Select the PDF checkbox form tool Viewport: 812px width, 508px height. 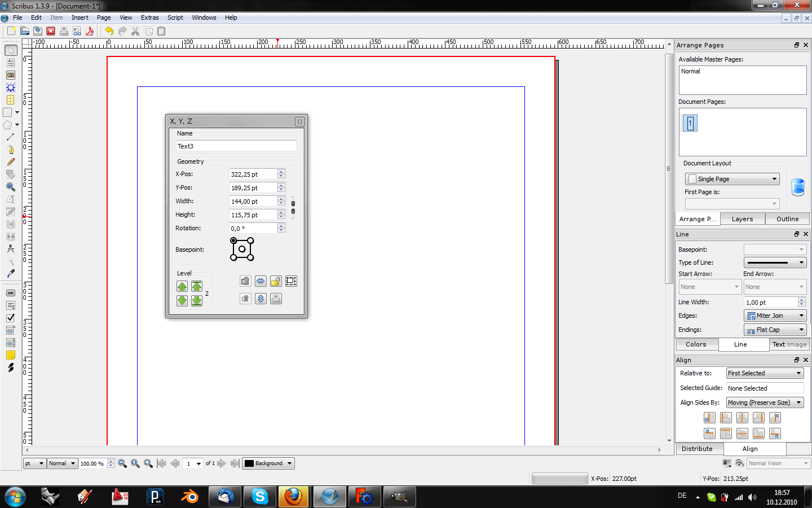point(10,318)
